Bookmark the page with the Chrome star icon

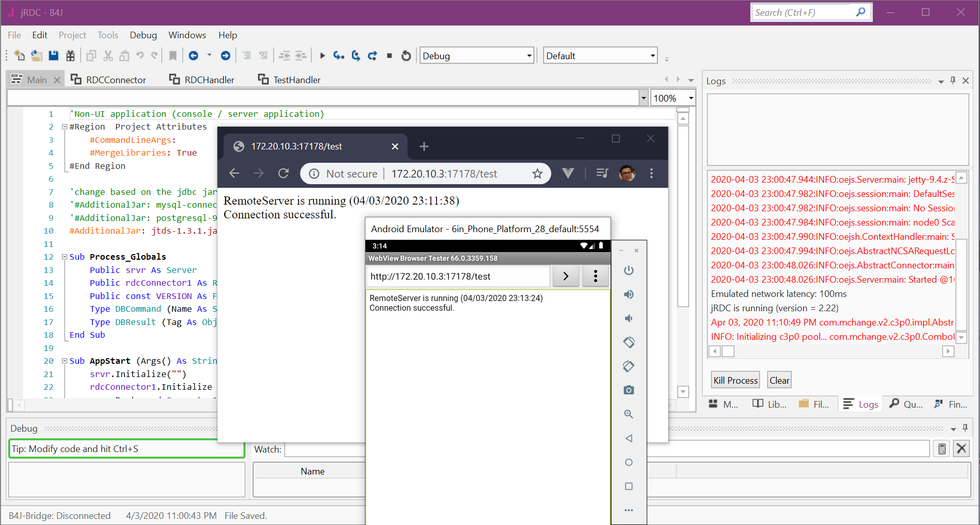point(537,174)
